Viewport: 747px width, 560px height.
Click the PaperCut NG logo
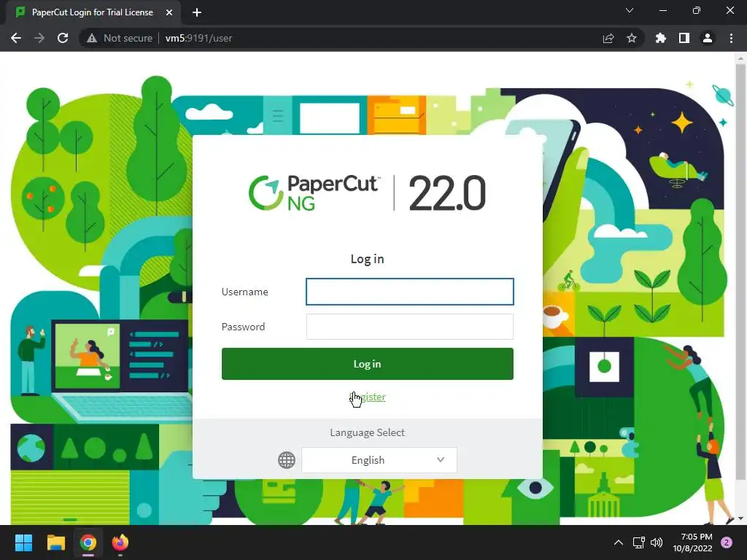click(315, 192)
